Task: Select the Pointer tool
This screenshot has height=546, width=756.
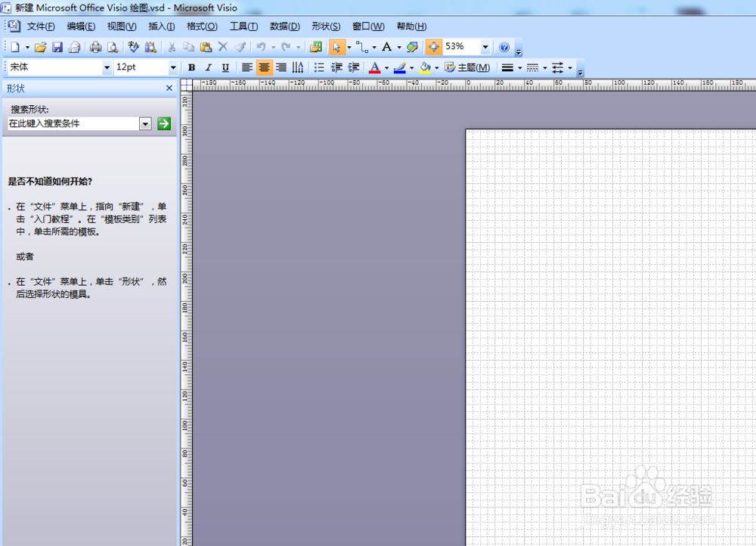Action: (x=336, y=47)
